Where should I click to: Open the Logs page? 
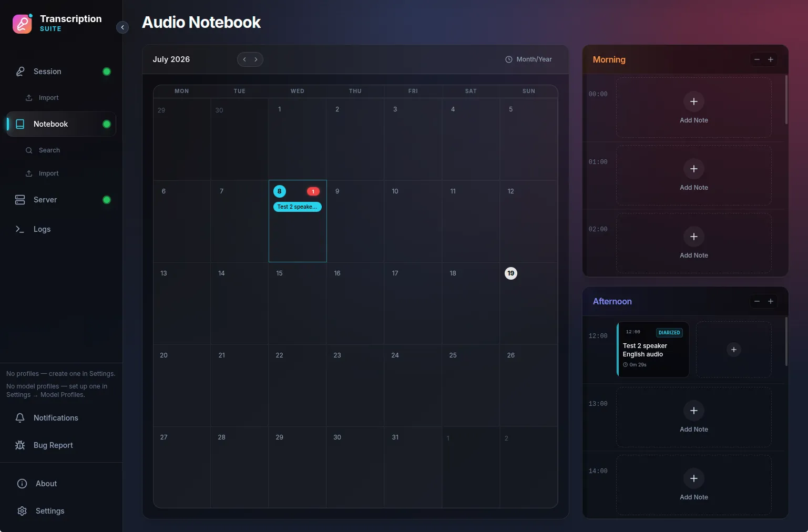pos(61,229)
